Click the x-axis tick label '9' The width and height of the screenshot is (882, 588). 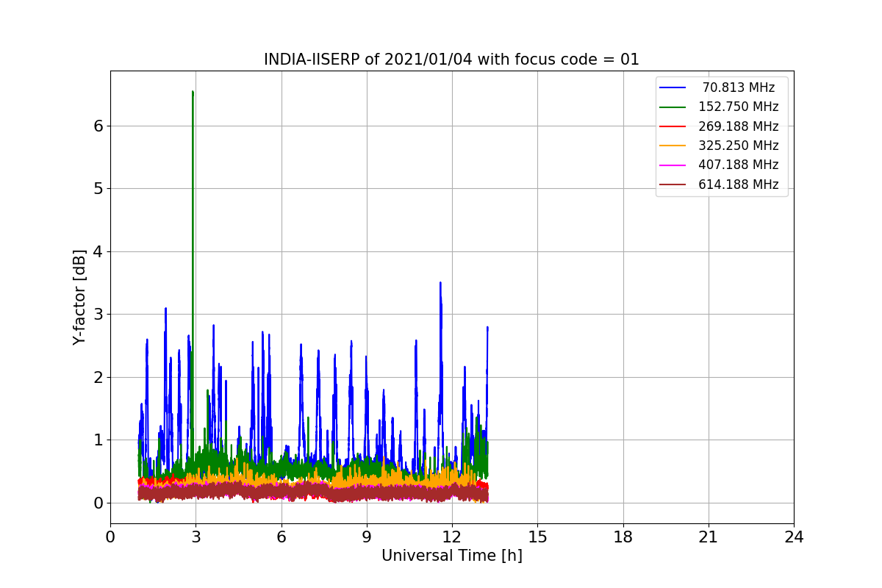click(367, 537)
